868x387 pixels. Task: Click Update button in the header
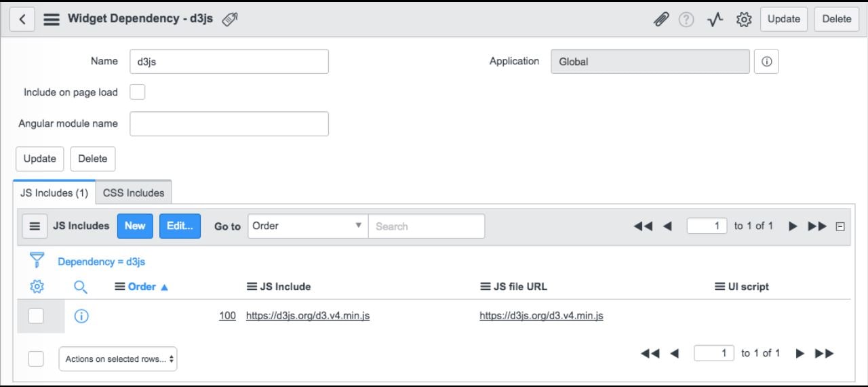[x=784, y=19]
